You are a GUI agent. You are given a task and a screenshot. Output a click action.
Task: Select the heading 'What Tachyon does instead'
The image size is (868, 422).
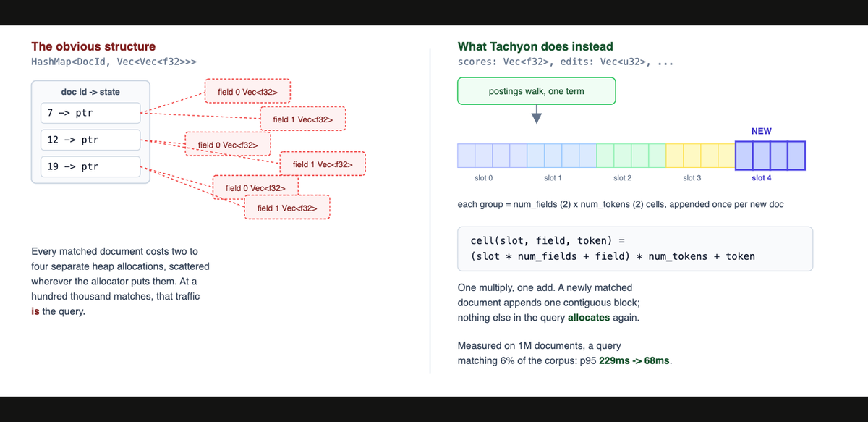(x=535, y=46)
